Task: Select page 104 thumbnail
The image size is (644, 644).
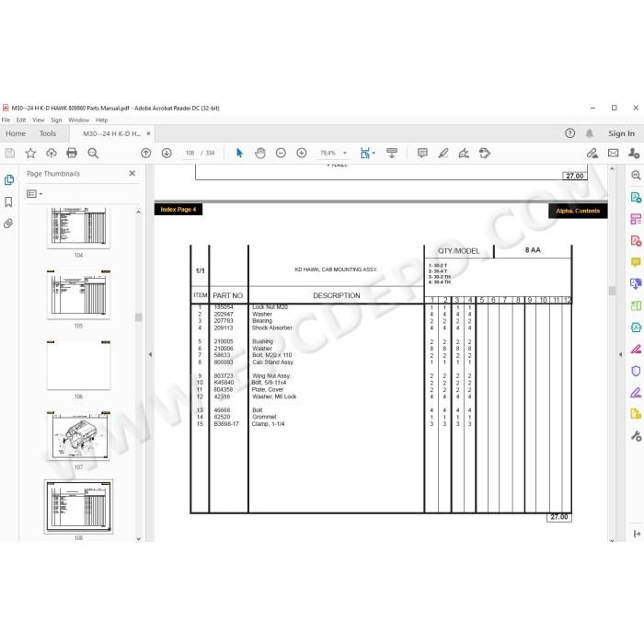Action: pos(78,227)
